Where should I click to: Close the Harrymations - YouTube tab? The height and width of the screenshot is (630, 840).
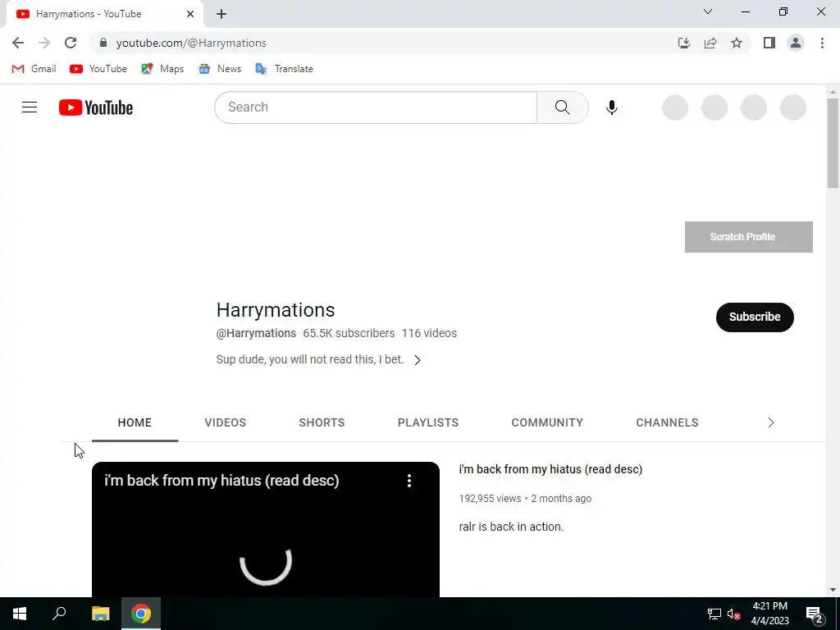pyautogui.click(x=190, y=14)
